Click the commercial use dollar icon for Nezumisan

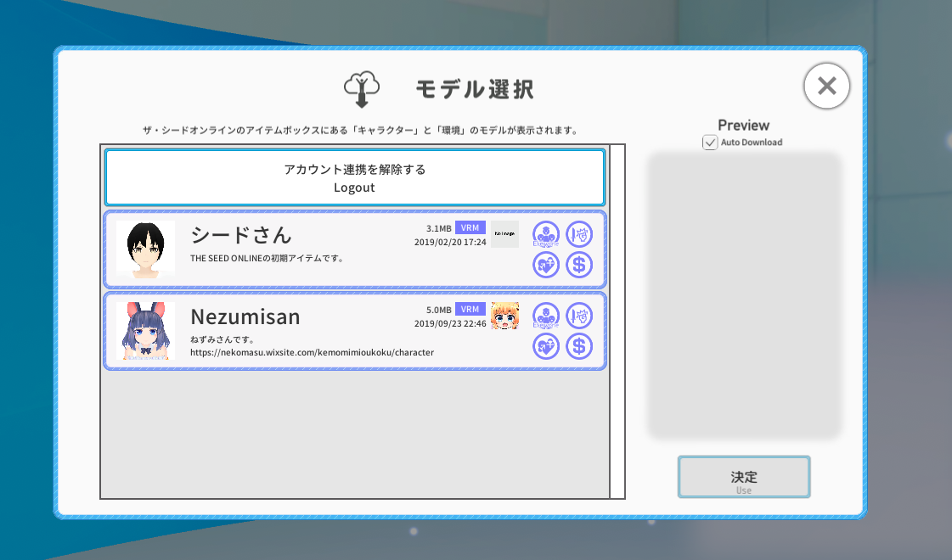pos(579,346)
